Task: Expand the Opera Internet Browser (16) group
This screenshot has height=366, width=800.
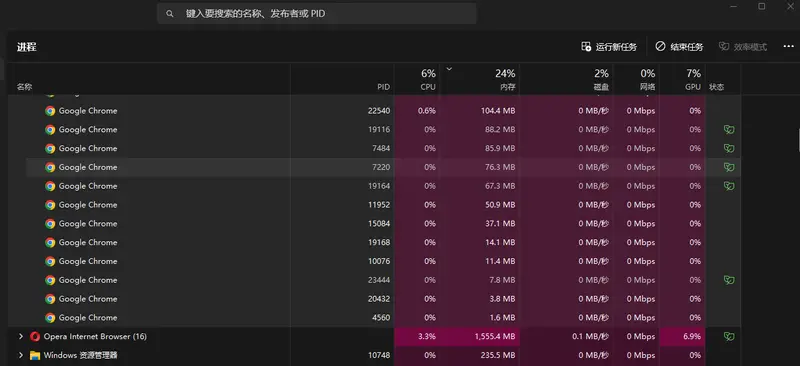Action: [x=21, y=336]
